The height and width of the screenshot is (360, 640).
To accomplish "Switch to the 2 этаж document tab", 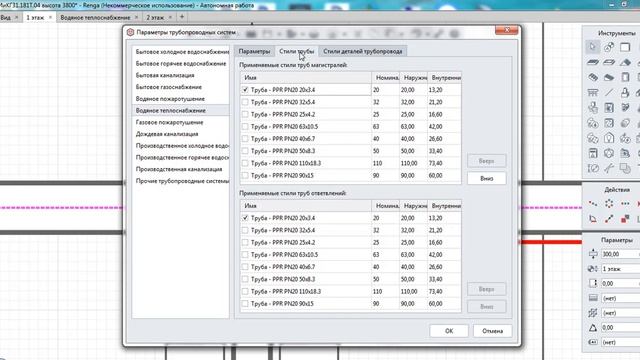I will point(155,18).
